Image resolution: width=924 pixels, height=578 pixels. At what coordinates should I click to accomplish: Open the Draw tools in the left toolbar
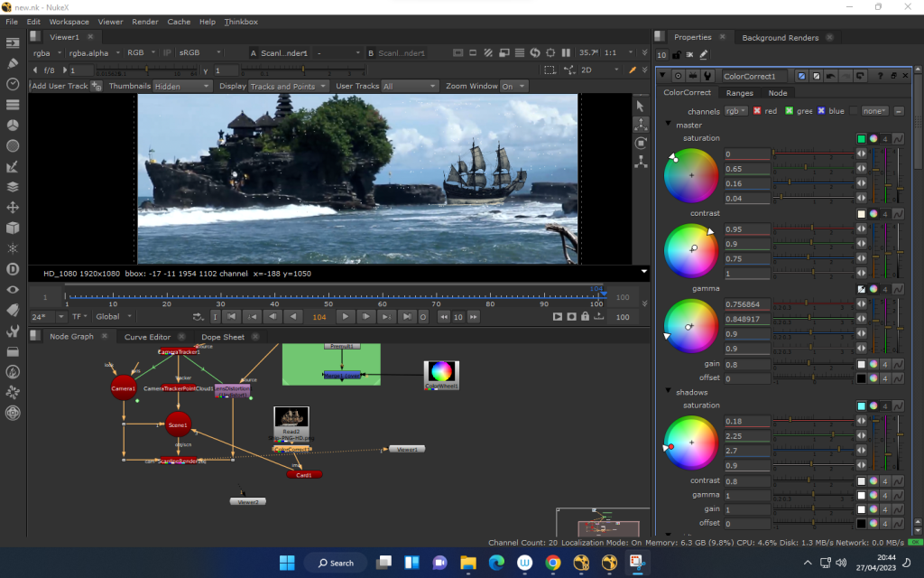point(13,63)
